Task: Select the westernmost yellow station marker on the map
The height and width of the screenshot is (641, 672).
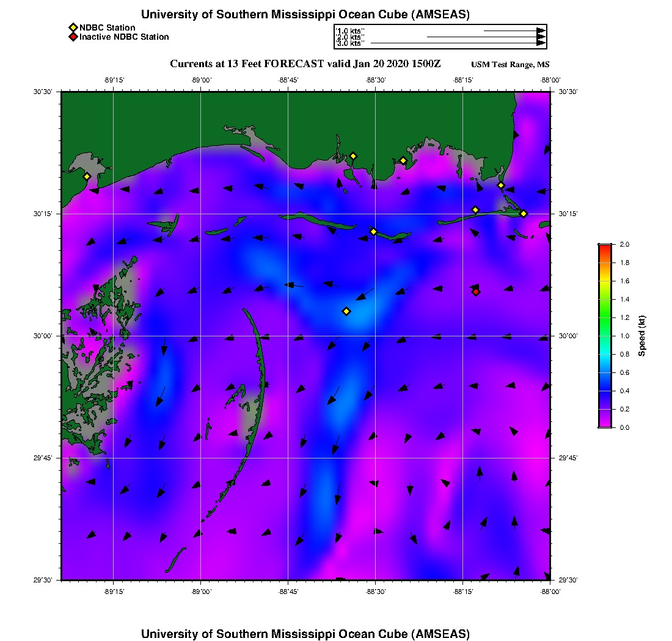Action: coord(87,176)
